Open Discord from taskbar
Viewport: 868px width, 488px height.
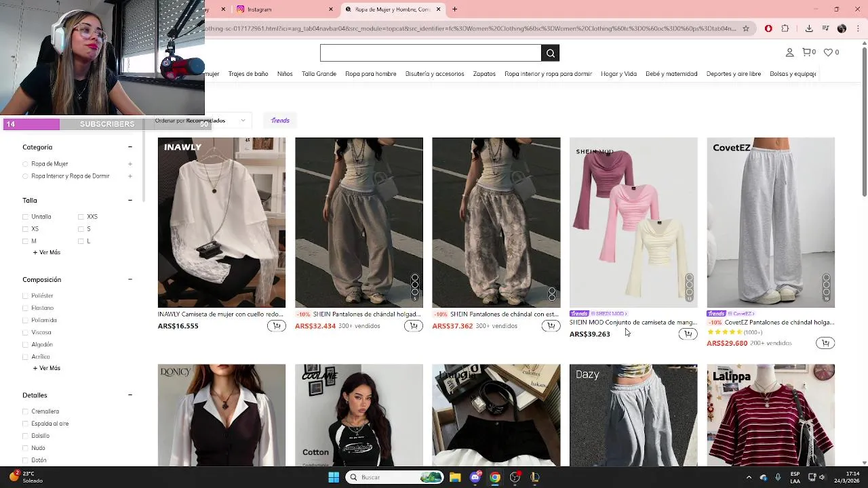[475, 477]
